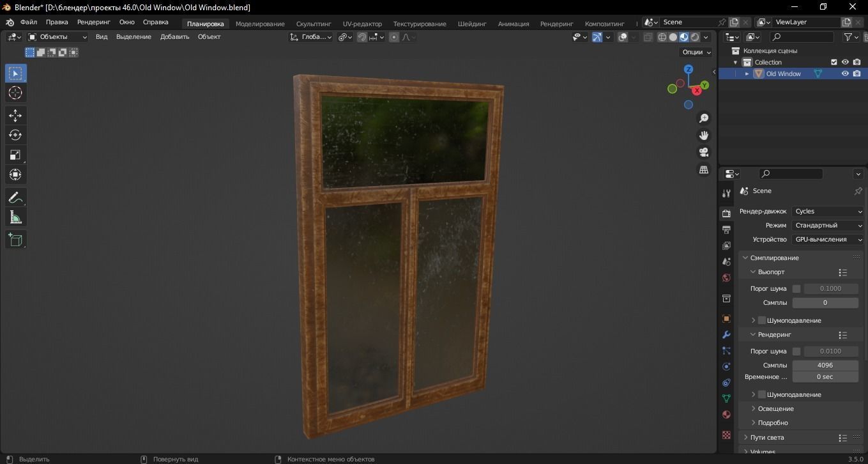
Task: Activate the Move tool
Action: click(15, 115)
